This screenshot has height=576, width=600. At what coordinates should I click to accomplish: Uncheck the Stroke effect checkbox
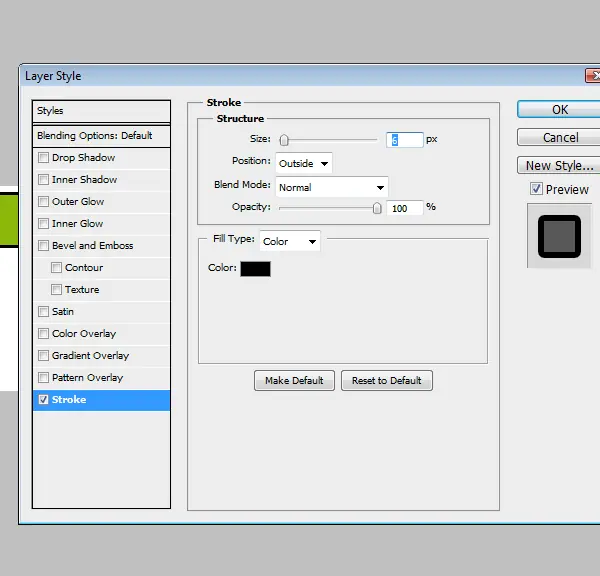point(43,400)
